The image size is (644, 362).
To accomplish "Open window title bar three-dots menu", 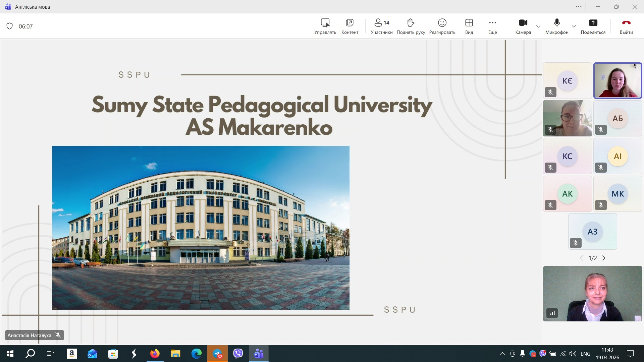I will click(x=579, y=7).
